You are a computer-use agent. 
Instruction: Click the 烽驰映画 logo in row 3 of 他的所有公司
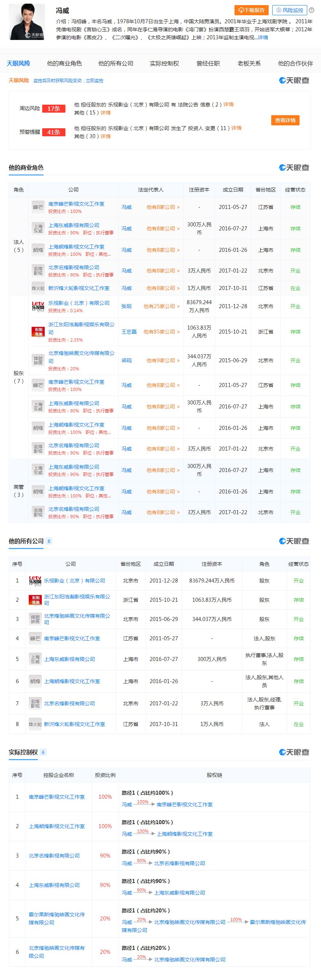(35, 619)
